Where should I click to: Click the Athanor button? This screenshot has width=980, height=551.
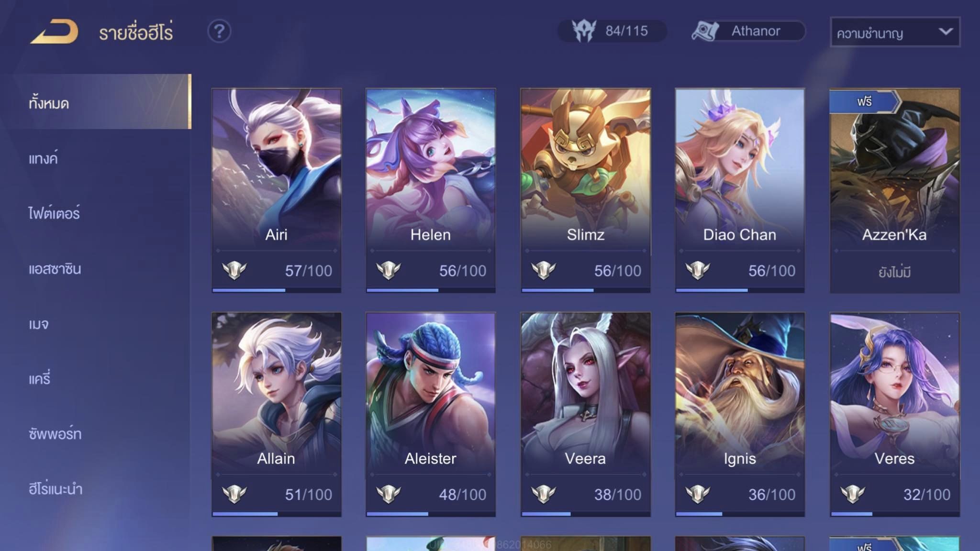748,31
